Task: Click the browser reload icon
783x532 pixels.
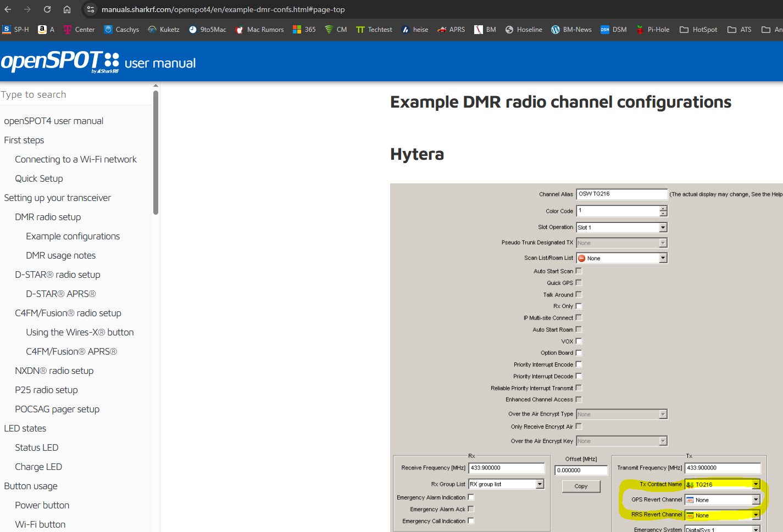Action: 47,9
